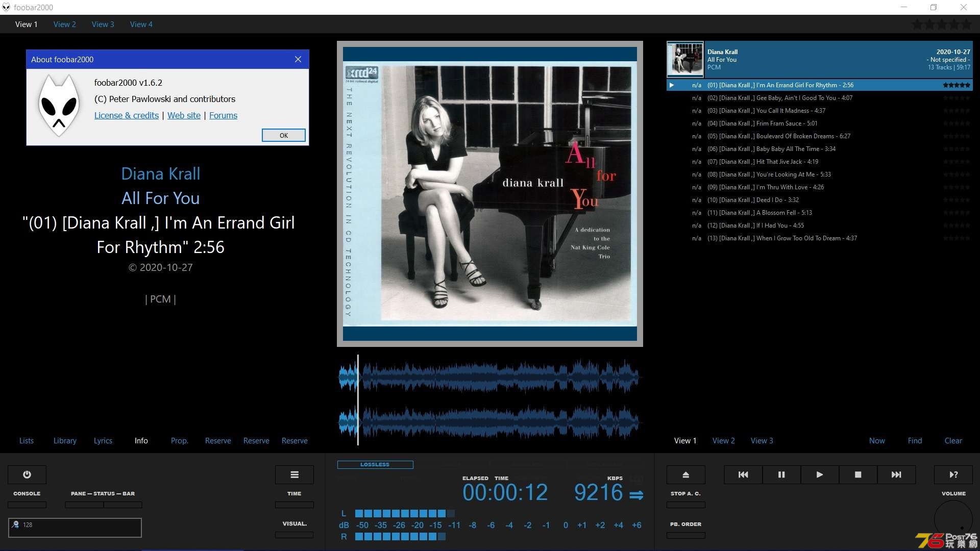The width and height of the screenshot is (980, 551).
Task: Click Find under the playlist
Action: 915,440
